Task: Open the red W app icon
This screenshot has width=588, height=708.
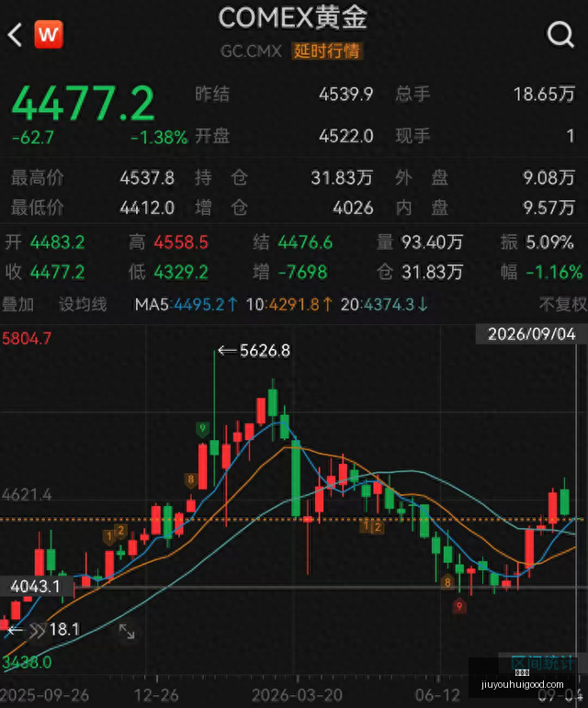Action: pyautogui.click(x=49, y=34)
